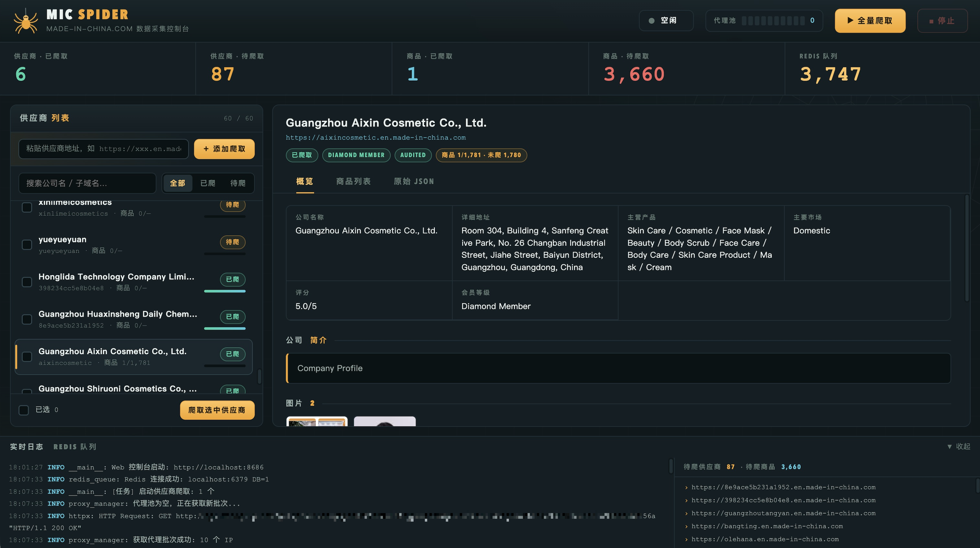Click the MIC Spider logo icon
980x548 pixels.
[x=26, y=21]
